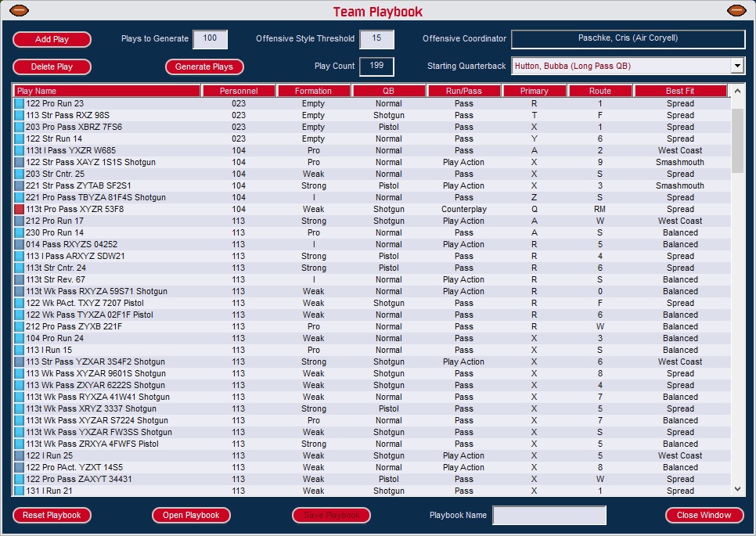Viewport: 756px width, 536px height.
Task: Click the Add Play button
Action: [52, 39]
